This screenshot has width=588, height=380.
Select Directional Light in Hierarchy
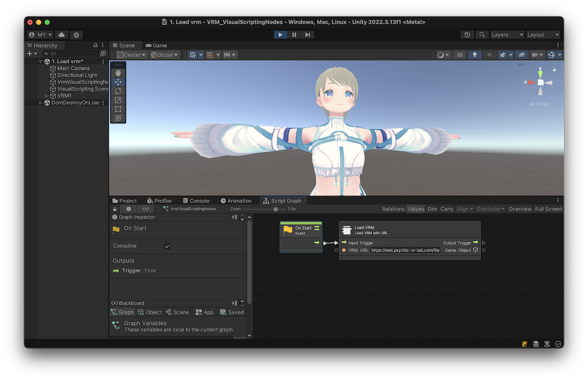77,75
